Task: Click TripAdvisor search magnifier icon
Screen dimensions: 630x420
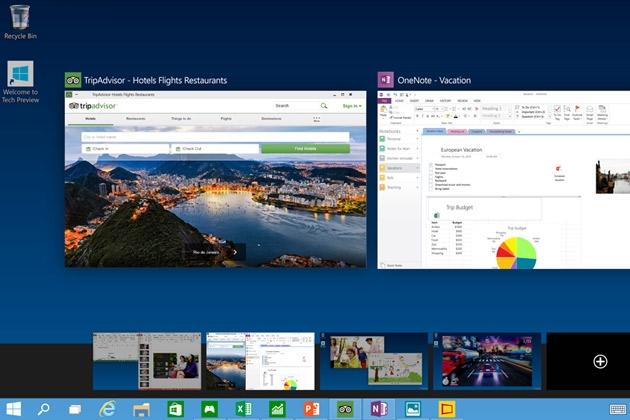Action: (x=324, y=106)
